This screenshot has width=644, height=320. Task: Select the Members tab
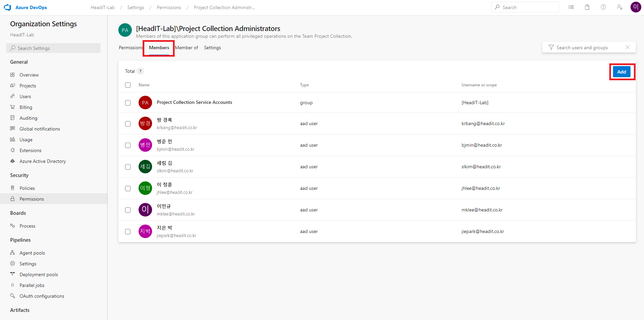(159, 48)
